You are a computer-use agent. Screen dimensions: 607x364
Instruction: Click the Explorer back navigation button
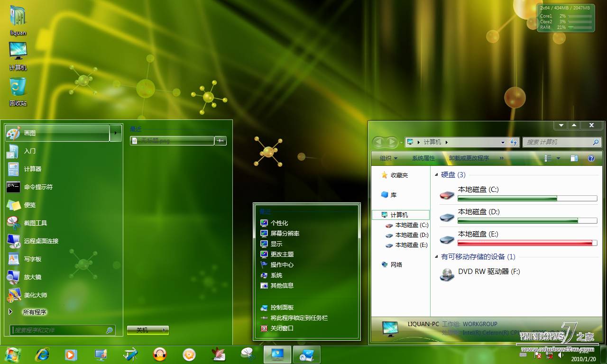coord(379,142)
